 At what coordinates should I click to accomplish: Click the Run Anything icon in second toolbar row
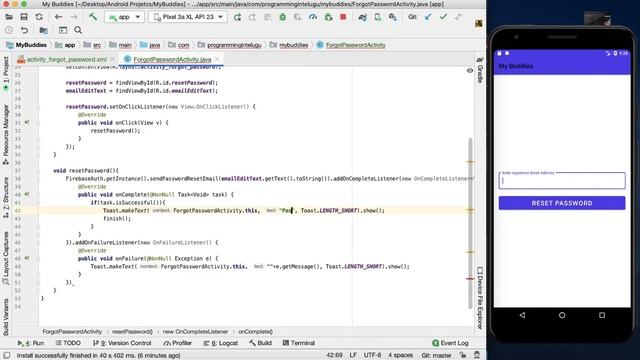(x=63, y=30)
